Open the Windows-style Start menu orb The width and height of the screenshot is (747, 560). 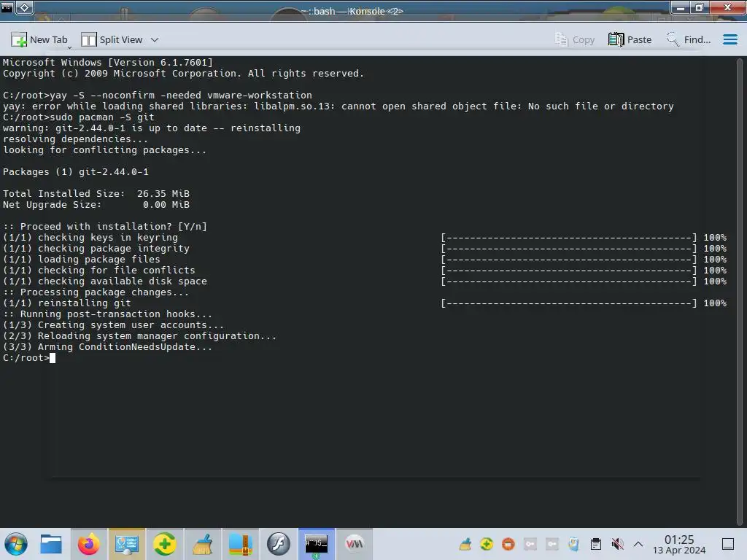pos(16,544)
